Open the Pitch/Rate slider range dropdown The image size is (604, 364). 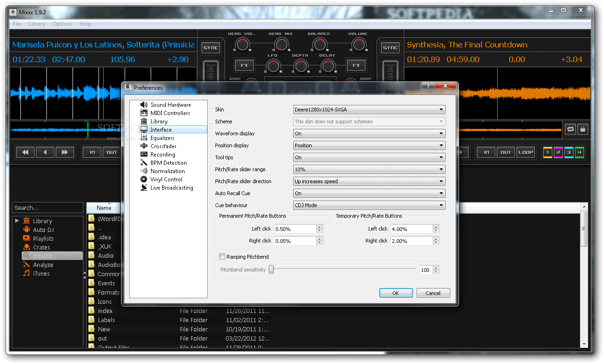369,169
